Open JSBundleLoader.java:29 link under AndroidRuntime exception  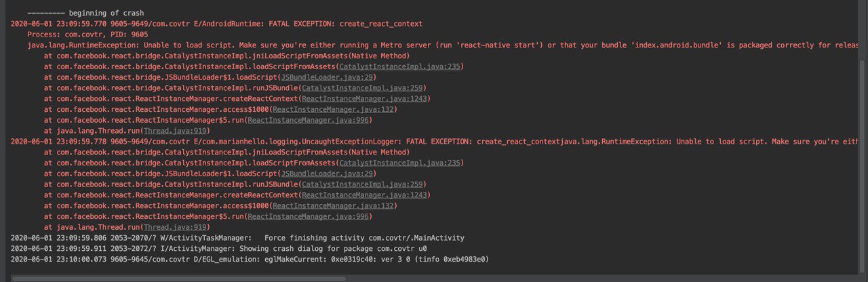[x=328, y=77]
